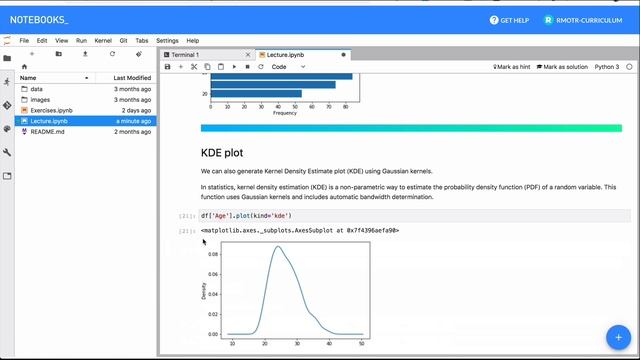Viewport: 640px width, 360px height.
Task: Select the Exercises.ipynb file
Action: coord(86,110)
